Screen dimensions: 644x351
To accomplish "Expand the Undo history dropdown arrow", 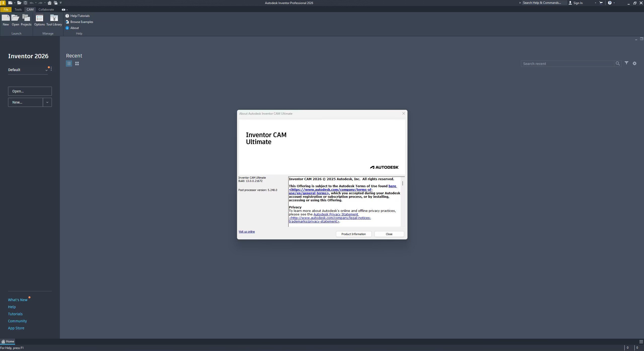I will point(36,3).
